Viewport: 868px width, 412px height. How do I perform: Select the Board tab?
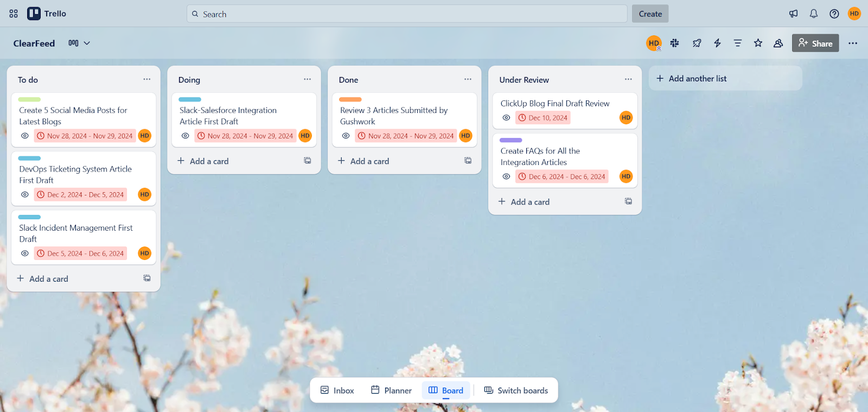click(x=446, y=390)
